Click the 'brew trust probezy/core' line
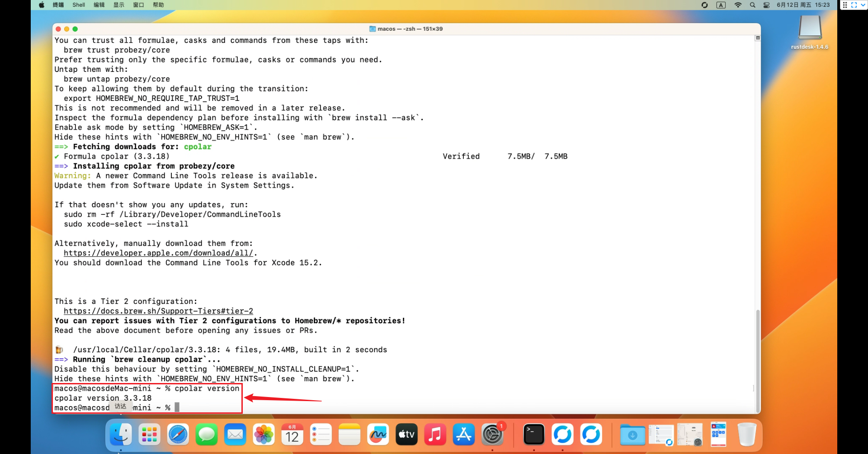The height and width of the screenshot is (454, 868). pyautogui.click(x=117, y=50)
